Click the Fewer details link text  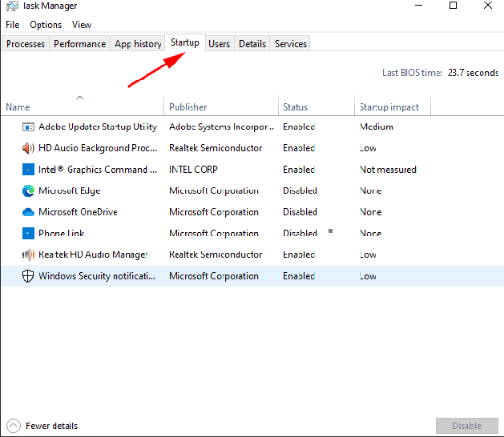point(52,426)
